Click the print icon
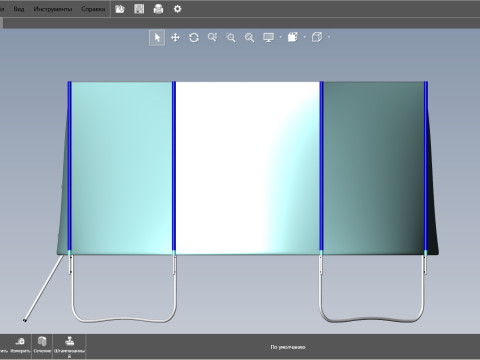This screenshot has height=360, width=480. coord(158,9)
